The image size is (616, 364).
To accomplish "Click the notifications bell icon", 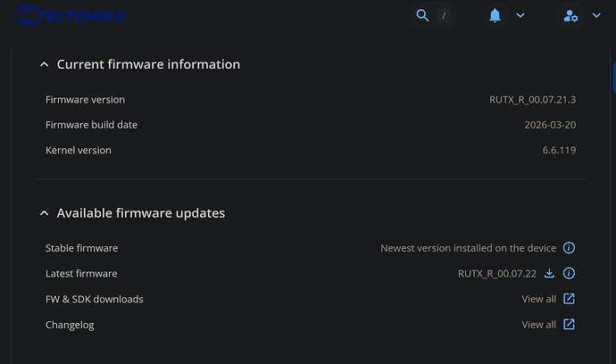I will (x=495, y=15).
